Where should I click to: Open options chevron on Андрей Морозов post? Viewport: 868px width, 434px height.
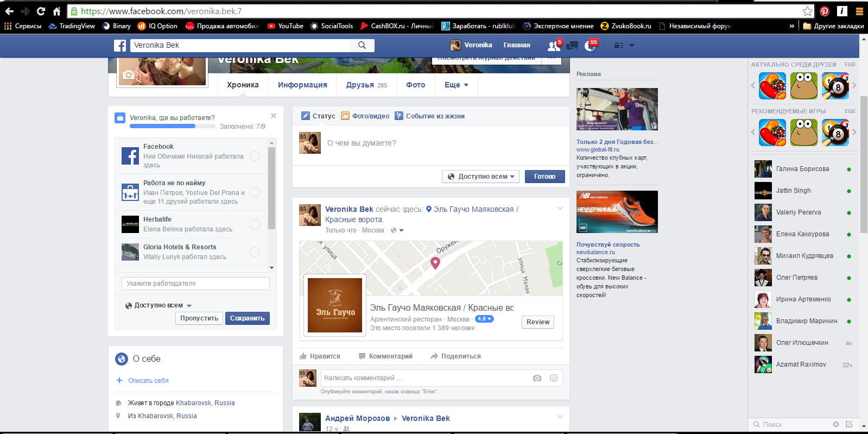[x=560, y=417]
